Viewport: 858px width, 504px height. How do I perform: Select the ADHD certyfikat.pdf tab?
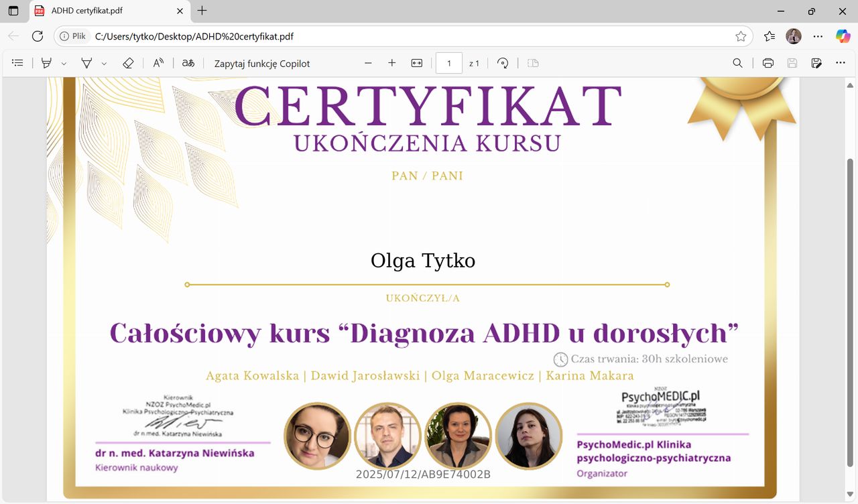pyautogui.click(x=107, y=11)
